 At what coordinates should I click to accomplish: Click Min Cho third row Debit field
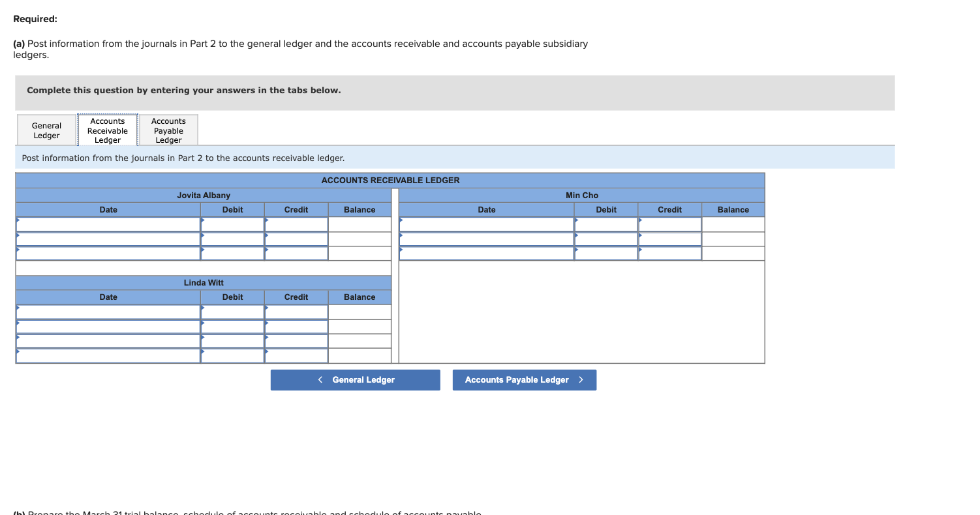click(x=606, y=254)
